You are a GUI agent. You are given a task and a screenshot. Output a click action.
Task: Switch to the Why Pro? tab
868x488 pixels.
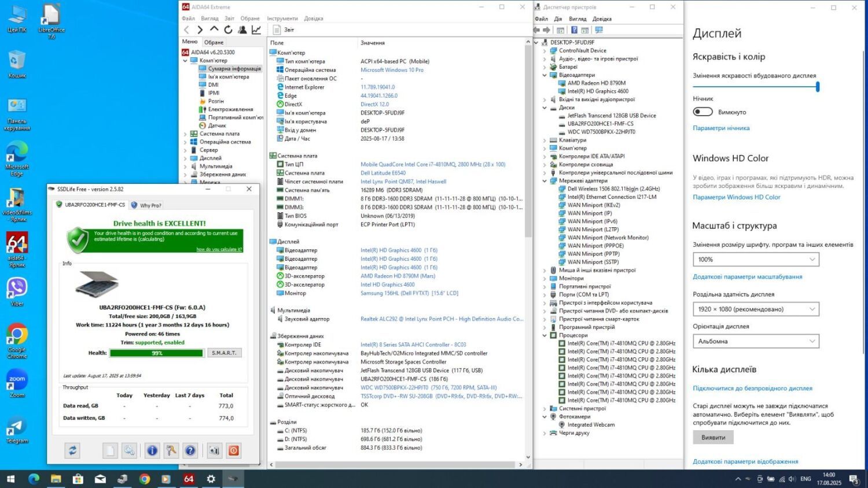[147, 205]
